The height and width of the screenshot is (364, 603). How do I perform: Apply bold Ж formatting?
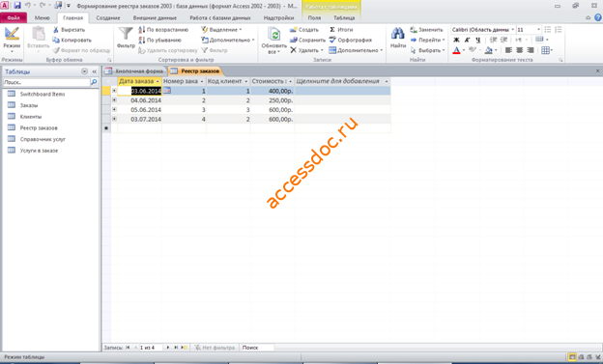coord(456,40)
